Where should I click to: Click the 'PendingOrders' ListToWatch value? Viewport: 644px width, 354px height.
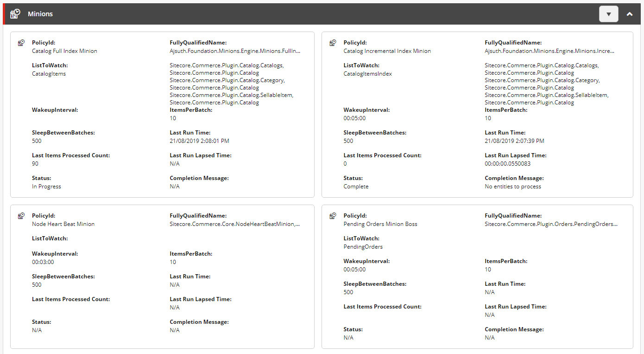pos(363,247)
